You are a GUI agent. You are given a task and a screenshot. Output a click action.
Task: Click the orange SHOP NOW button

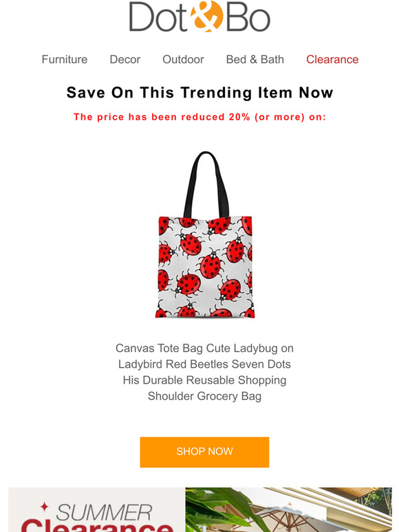204,452
